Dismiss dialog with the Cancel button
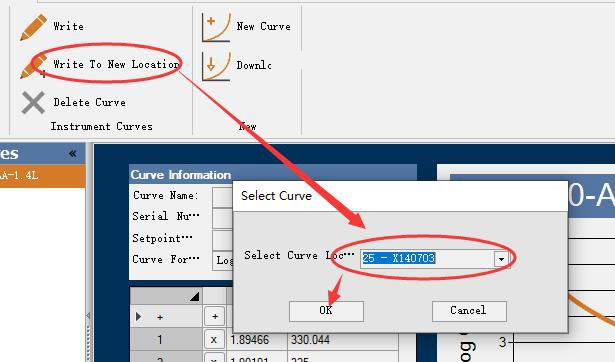 (x=469, y=311)
